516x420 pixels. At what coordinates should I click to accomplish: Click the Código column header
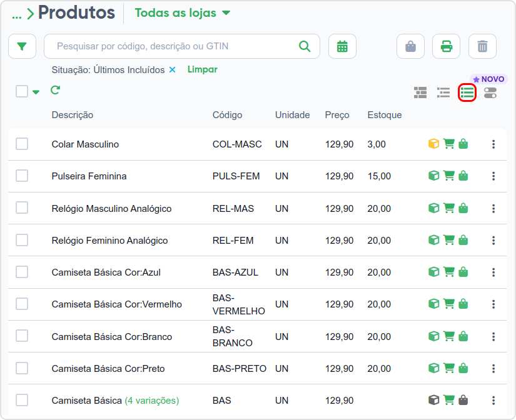(x=228, y=115)
